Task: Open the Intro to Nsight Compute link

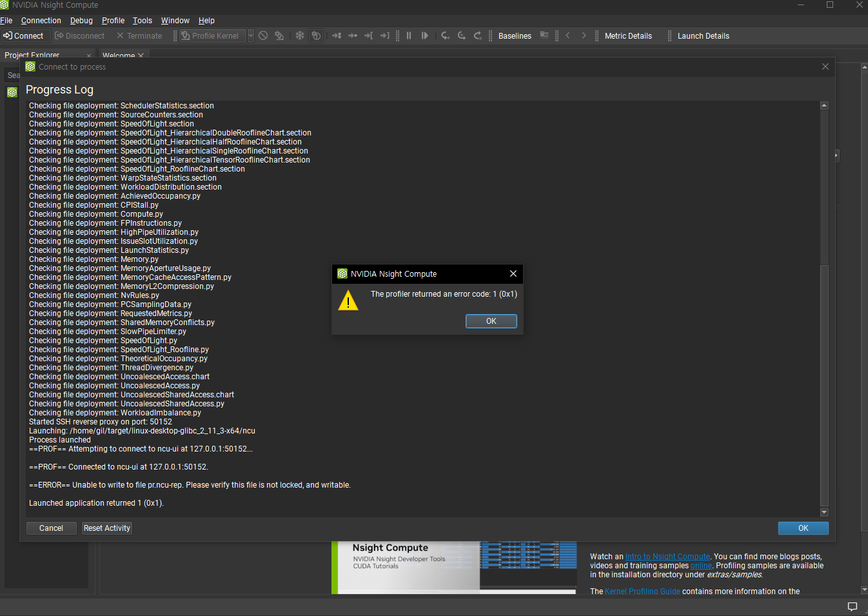Action: click(667, 557)
